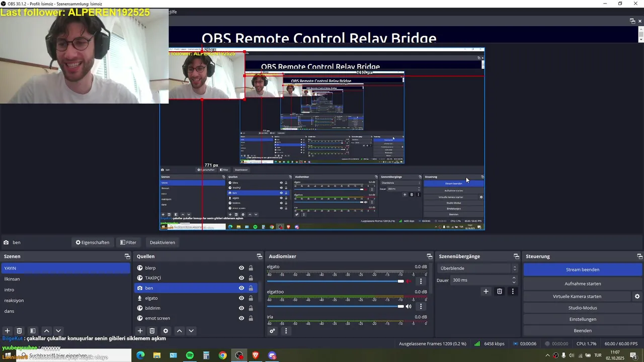Screen dimensions: 644x362
Task: Click Beenden to exit OBS
Action: click(x=583, y=331)
